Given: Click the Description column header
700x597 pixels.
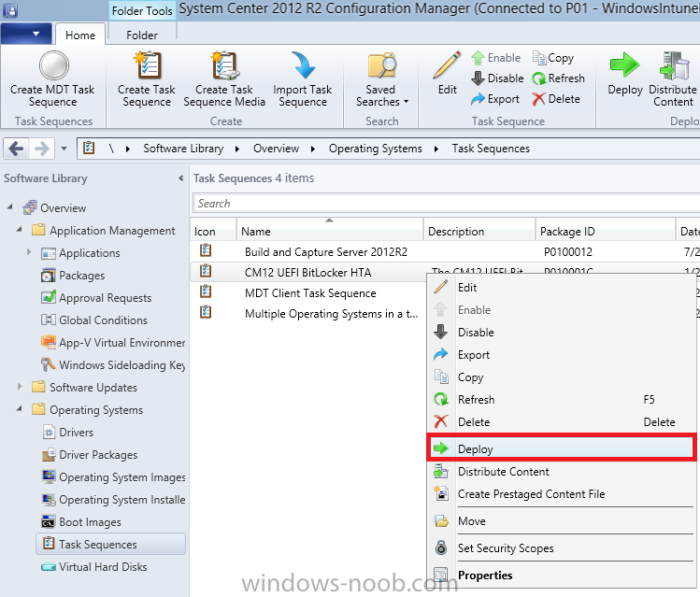Looking at the screenshot, I should [479, 231].
